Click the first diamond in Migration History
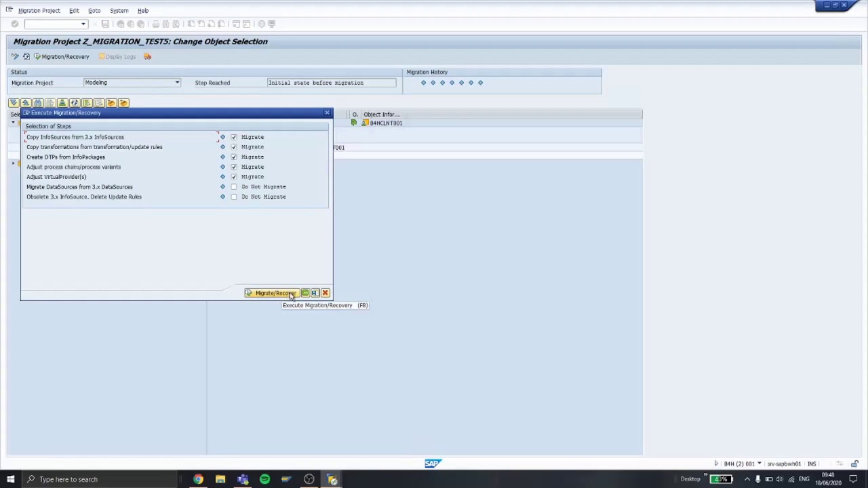The width and height of the screenshot is (868, 488). click(x=423, y=83)
